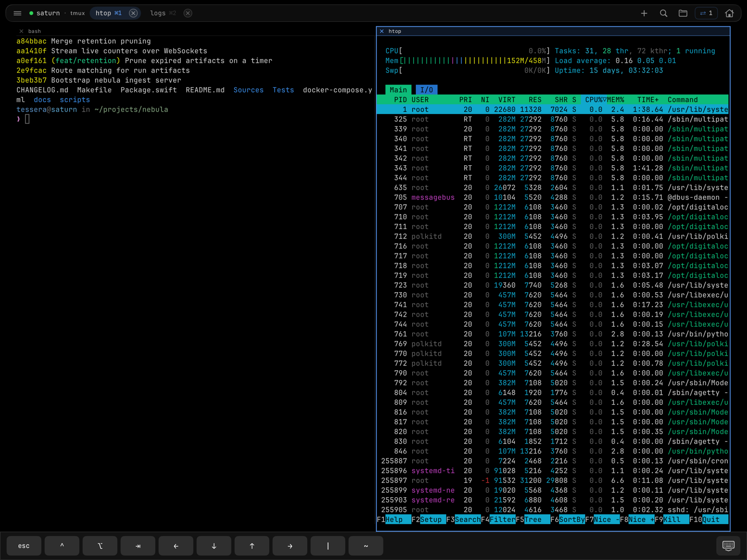Select process row PID 1 in htop
Screen dimensions: 747x560
coord(552,110)
